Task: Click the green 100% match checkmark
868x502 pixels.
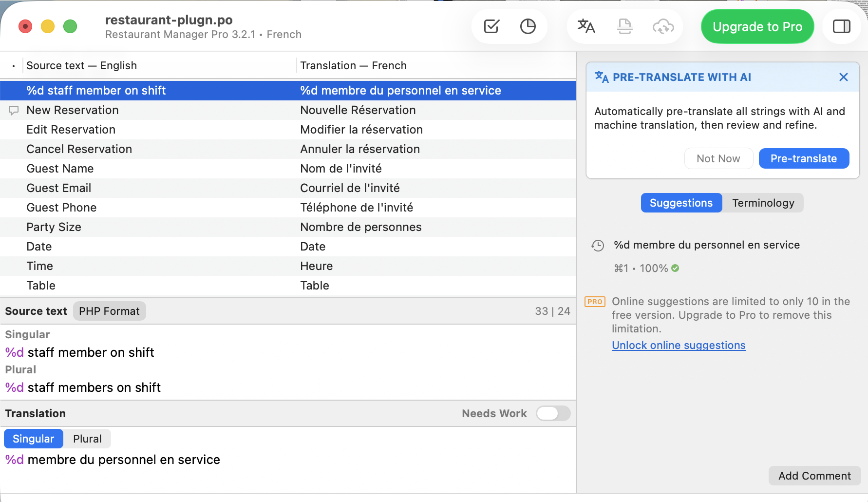Action: pos(675,268)
